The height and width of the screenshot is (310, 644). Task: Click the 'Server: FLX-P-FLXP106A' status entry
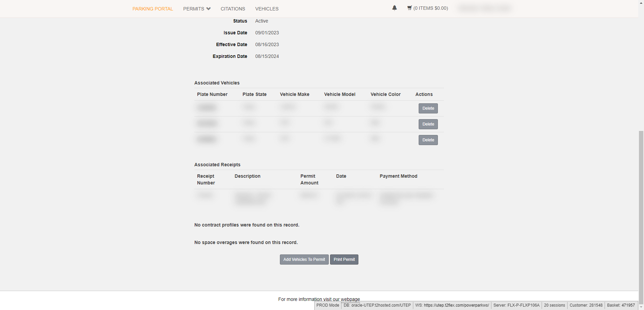[516, 305]
